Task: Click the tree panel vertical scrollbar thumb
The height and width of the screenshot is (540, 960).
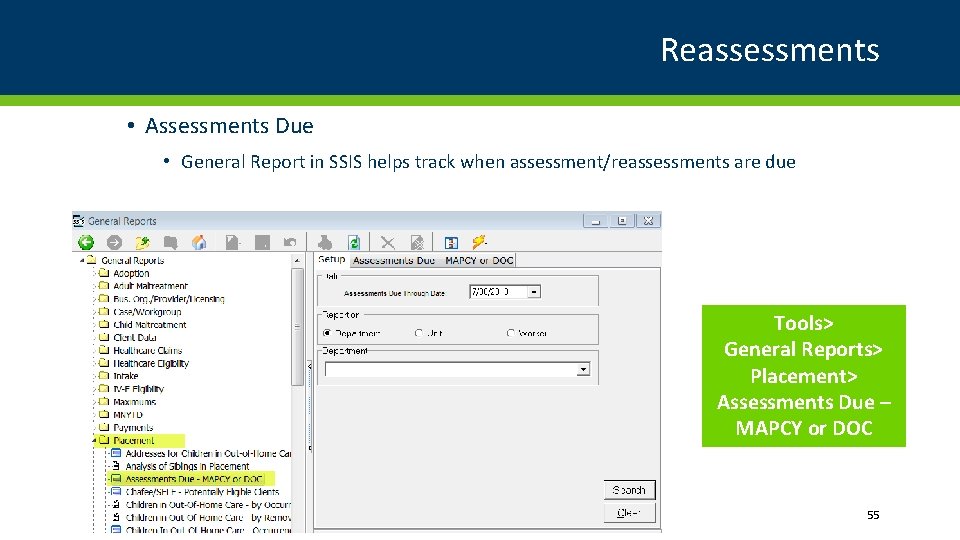Action: (x=298, y=327)
